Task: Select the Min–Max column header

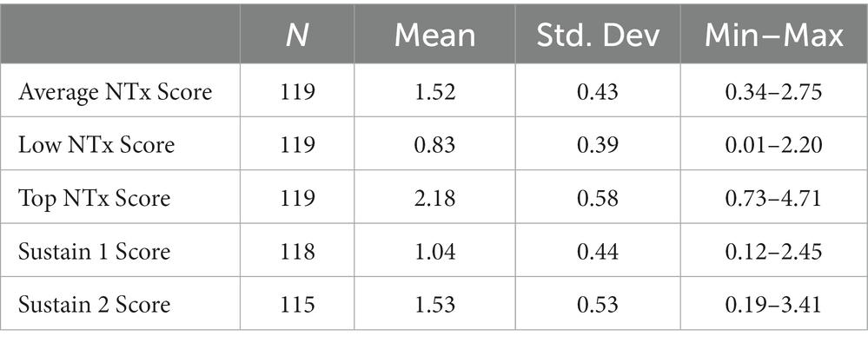Action: point(774,36)
